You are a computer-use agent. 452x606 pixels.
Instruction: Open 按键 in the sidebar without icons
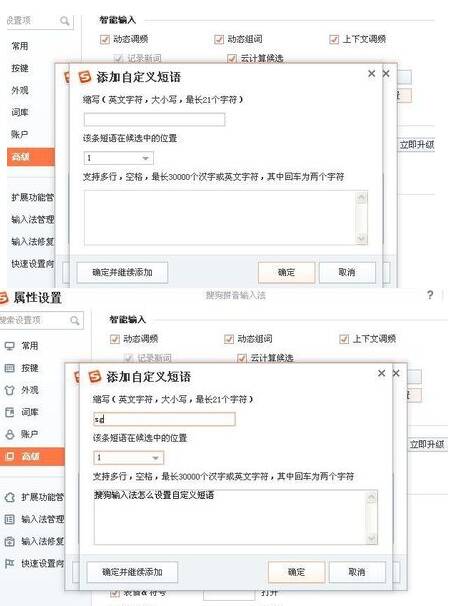click(20, 68)
